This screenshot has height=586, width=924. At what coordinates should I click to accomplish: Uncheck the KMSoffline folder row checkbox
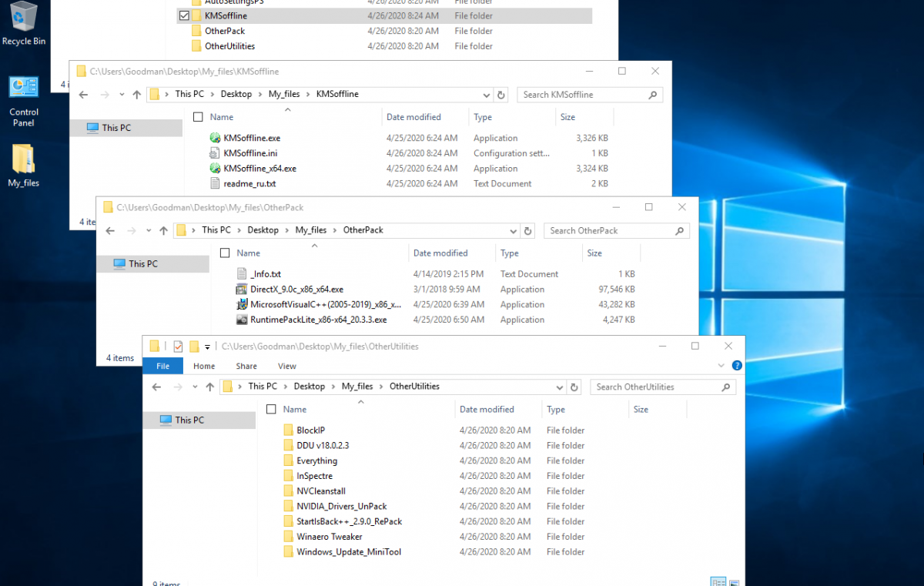click(x=183, y=15)
